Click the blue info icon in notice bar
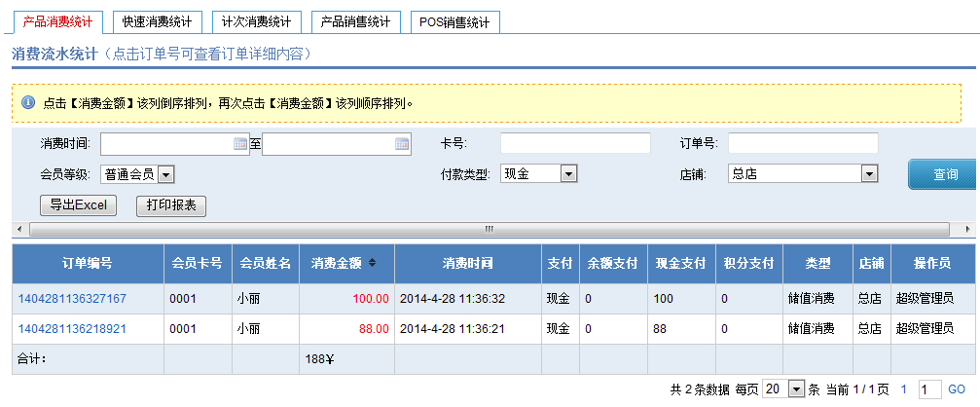This screenshot has width=980, height=407. point(27,102)
